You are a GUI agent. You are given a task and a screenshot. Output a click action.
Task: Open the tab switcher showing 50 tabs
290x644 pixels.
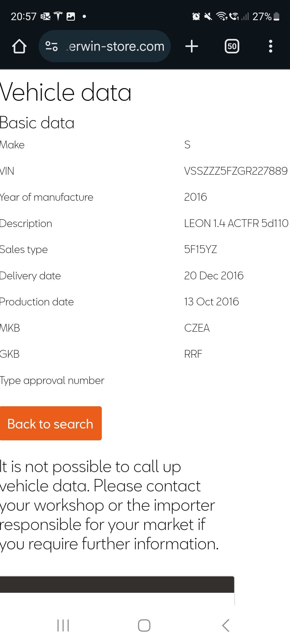point(232,46)
